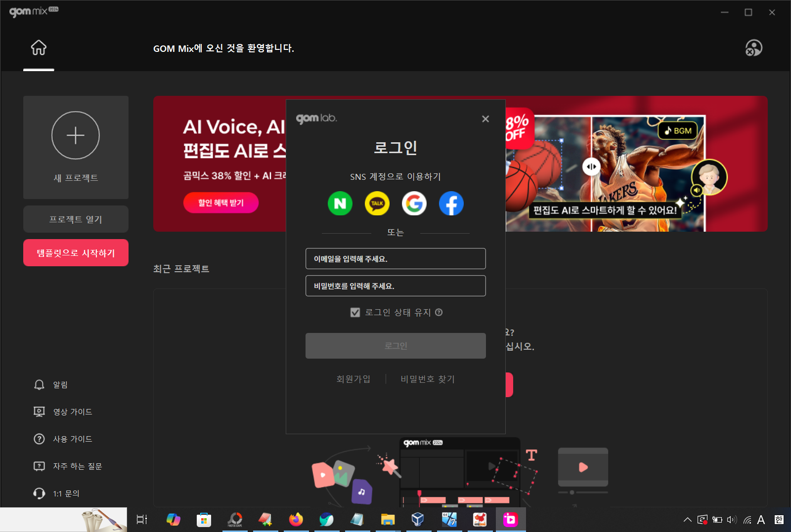
Task: Click the 최근 프로젝트 heading
Action: (181, 269)
